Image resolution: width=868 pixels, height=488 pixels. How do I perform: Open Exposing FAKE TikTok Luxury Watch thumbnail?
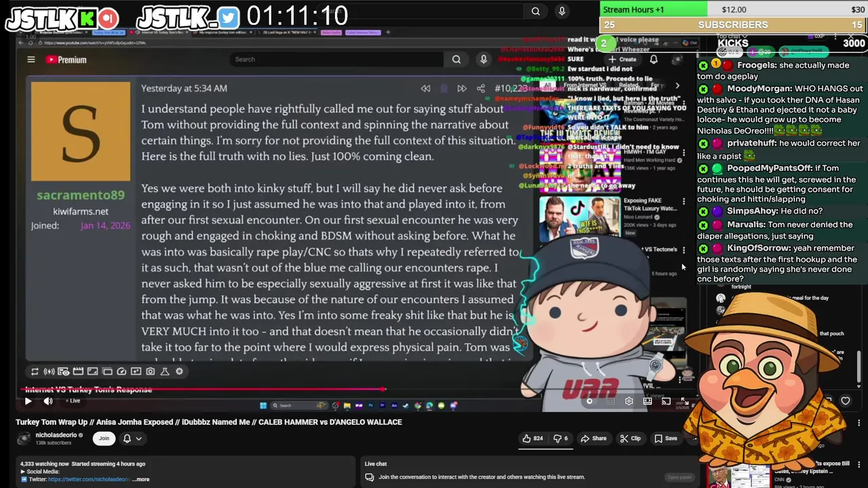tap(580, 219)
